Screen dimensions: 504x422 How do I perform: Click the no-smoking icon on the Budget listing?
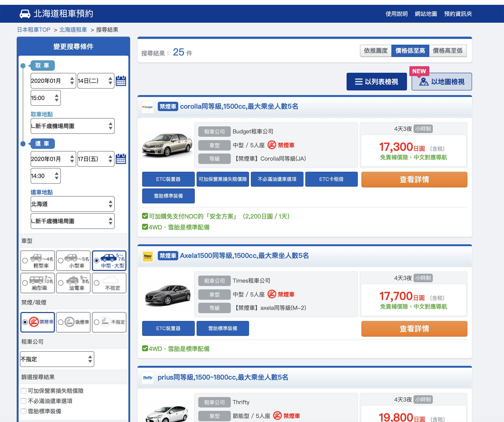click(x=272, y=145)
